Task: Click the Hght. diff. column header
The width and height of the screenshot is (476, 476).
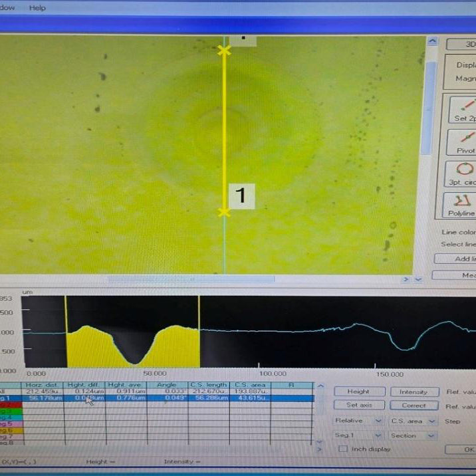Action: pyautogui.click(x=84, y=385)
